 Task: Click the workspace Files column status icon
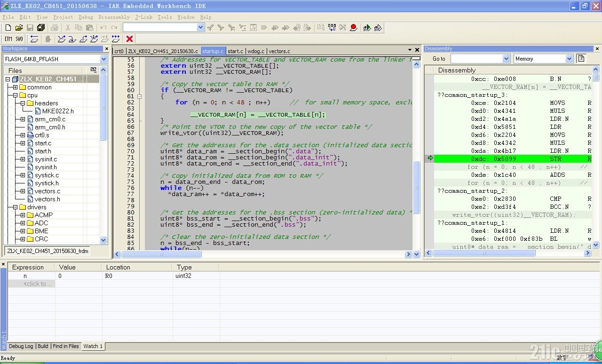point(94,70)
